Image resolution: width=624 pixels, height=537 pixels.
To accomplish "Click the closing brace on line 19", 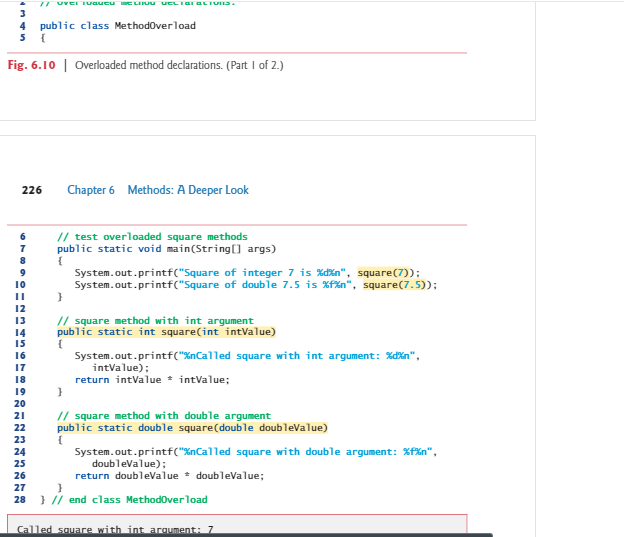I will pos(60,392).
